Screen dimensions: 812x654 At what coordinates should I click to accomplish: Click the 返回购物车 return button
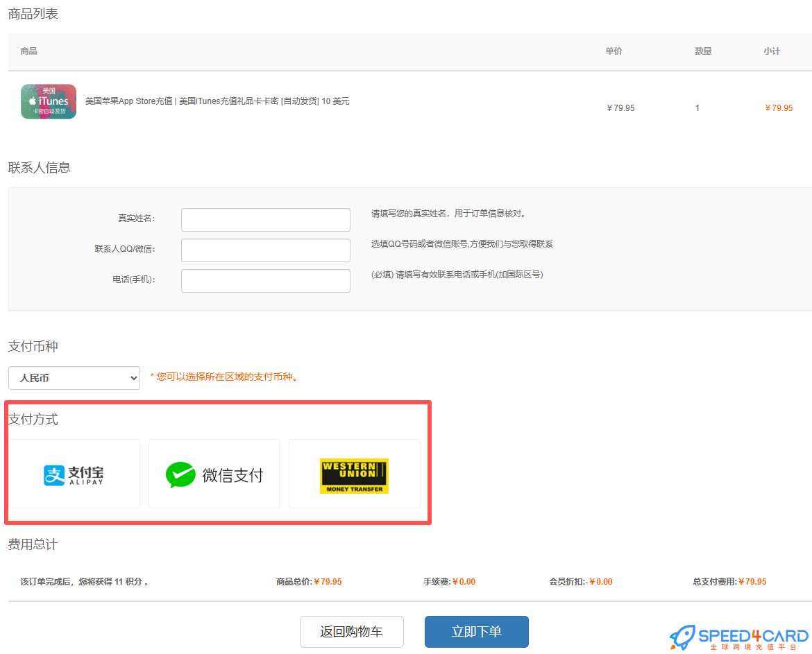pyautogui.click(x=352, y=633)
